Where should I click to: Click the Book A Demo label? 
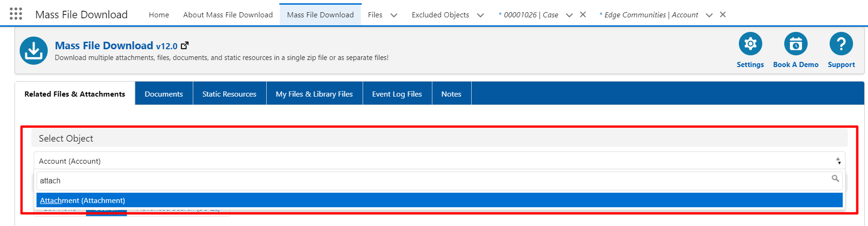click(x=795, y=65)
